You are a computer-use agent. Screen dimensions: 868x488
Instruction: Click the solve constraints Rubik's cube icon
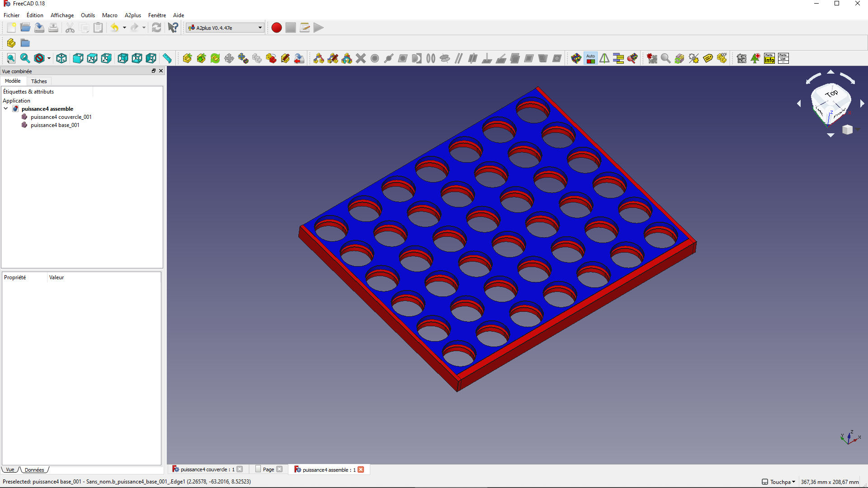point(576,58)
